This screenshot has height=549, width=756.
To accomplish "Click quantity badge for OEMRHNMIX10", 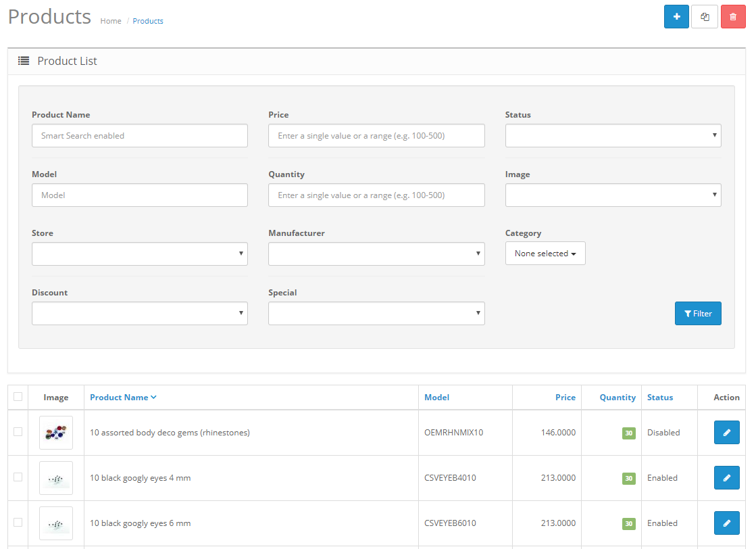I will pos(629,433).
